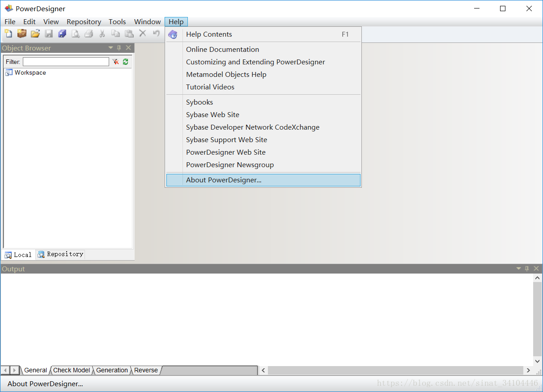Click the Save All toolbar icon
The image size is (543, 392).
coord(62,34)
